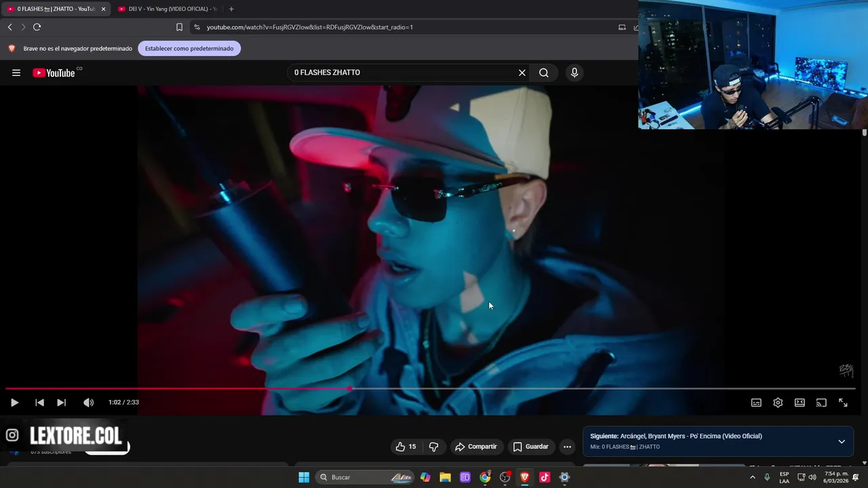868x488 pixels.
Task: Skip to the next video
Action: [61, 403]
